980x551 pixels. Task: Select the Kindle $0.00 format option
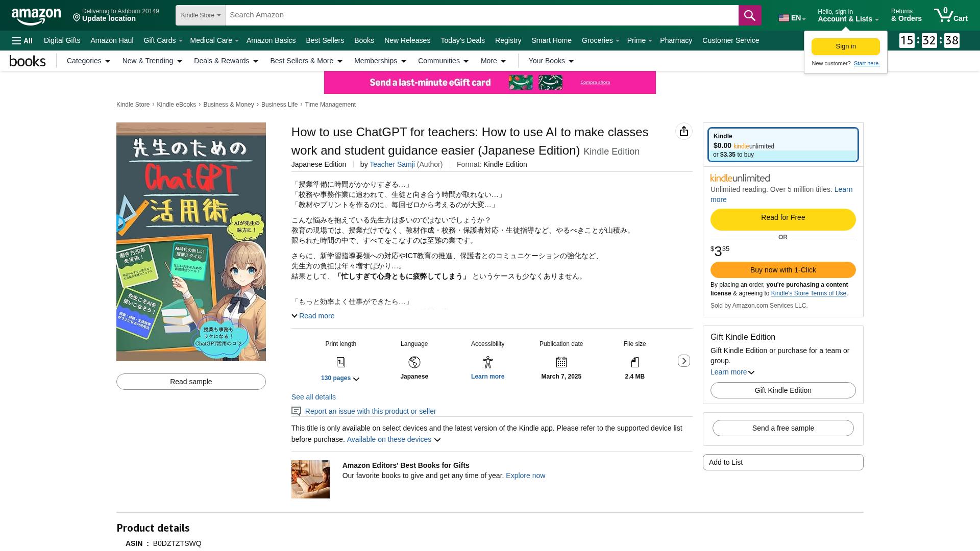point(782,144)
